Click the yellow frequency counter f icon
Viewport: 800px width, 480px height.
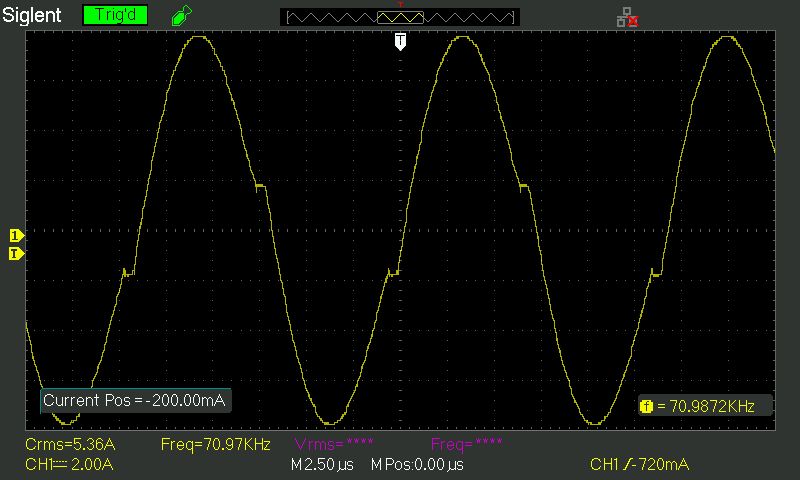(646, 407)
